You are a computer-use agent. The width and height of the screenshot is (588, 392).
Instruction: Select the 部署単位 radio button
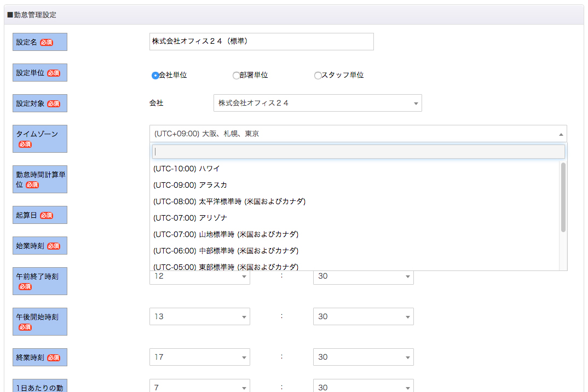tap(236, 76)
